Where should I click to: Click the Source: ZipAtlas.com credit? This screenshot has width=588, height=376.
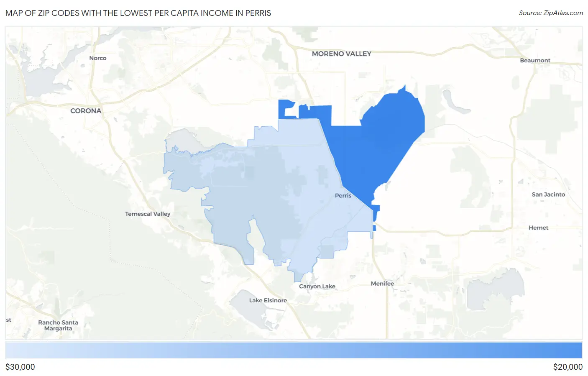tap(551, 13)
